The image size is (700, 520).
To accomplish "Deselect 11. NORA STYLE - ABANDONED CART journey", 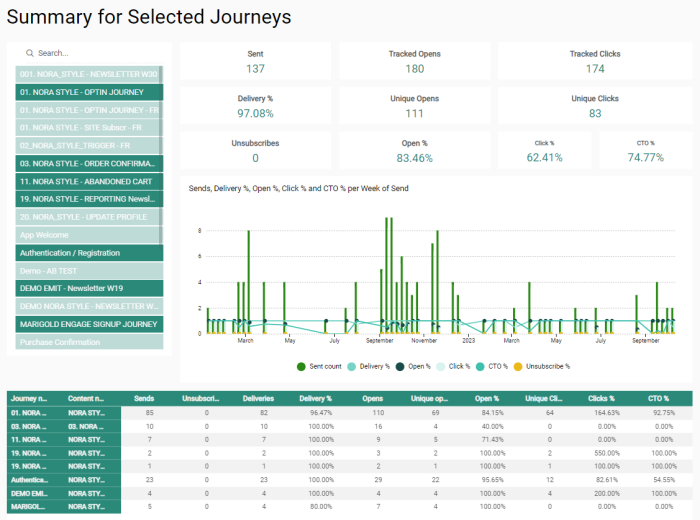I will click(x=88, y=181).
